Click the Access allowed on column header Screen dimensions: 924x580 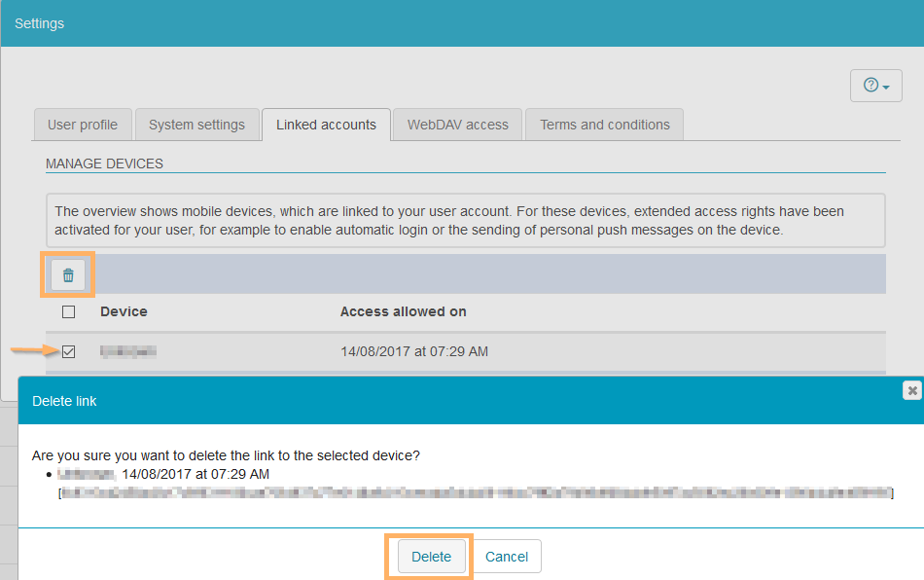[403, 312]
